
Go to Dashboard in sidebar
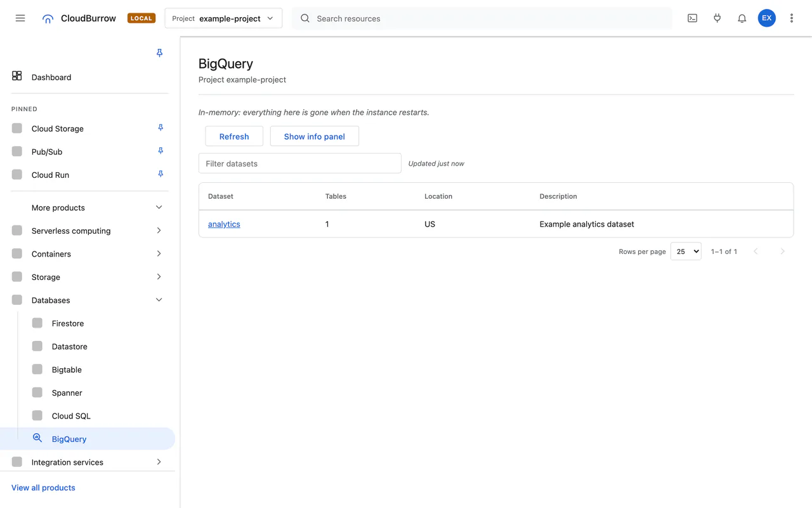click(51, 77)
